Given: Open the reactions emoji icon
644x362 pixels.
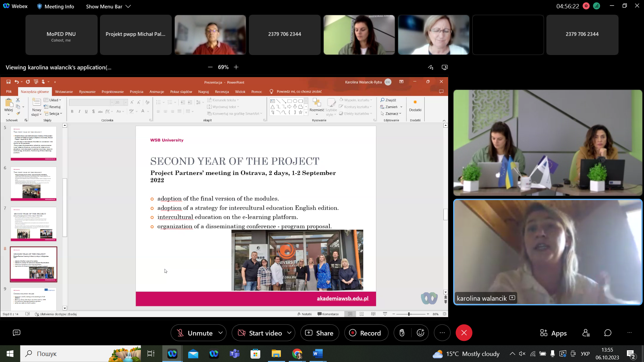Looking at the screenshot, I should click(421, 333).
